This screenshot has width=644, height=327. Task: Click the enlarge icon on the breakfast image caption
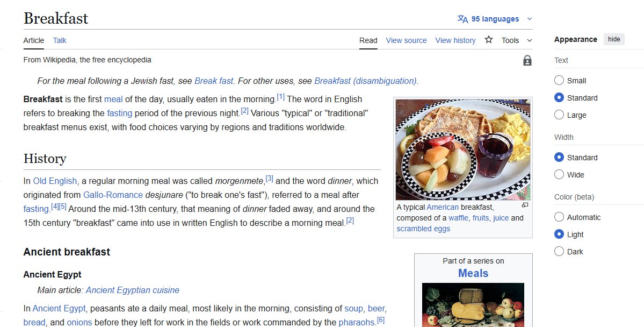pyautogui.click(x=525, y=205)
